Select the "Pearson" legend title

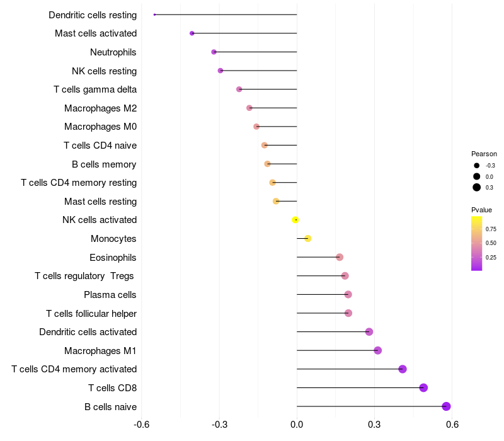(x=484, y=154)
